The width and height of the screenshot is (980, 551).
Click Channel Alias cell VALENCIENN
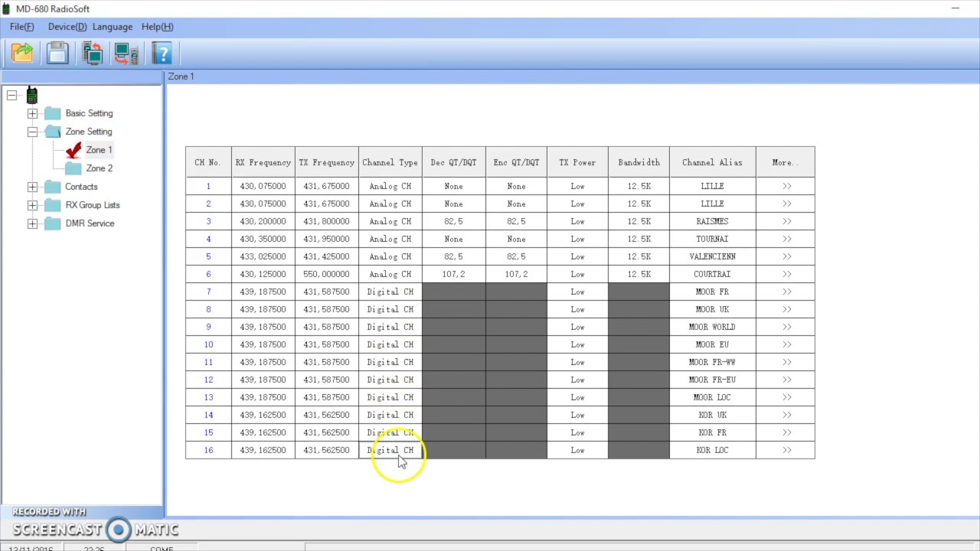click(713, 256)
